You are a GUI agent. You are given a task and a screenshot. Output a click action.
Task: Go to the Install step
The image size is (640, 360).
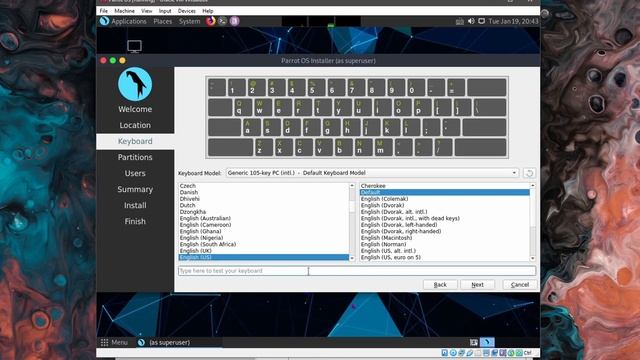point(135,205)
